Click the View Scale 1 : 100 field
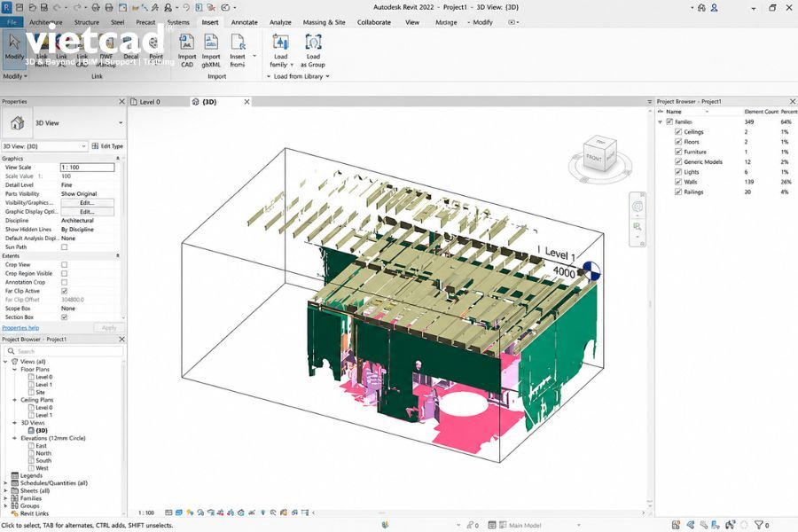Image resolution: width=798 pixels, height=532 pixels. pos(87,168)
